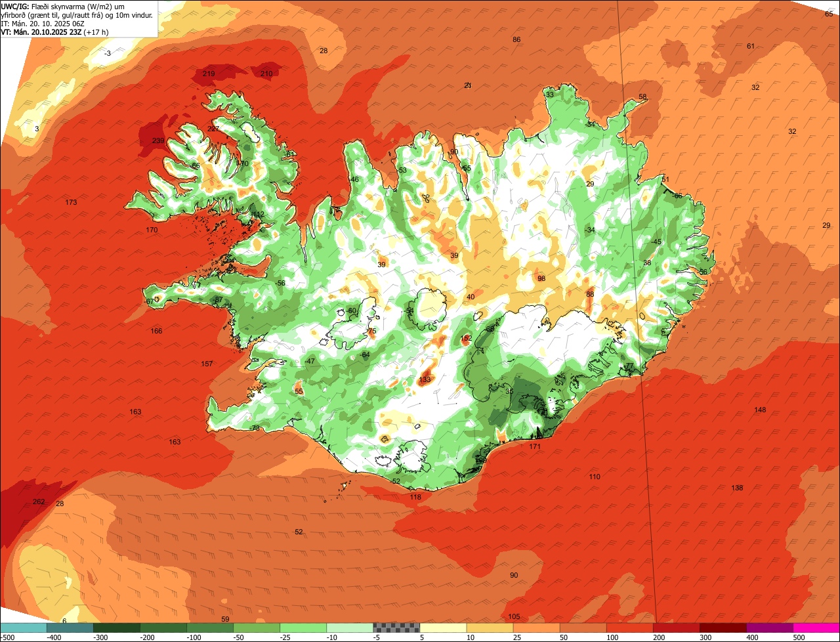The image size is (840, 642).
Task: Click the heat flux value 59 on the map
Action: tap(225, 619)
